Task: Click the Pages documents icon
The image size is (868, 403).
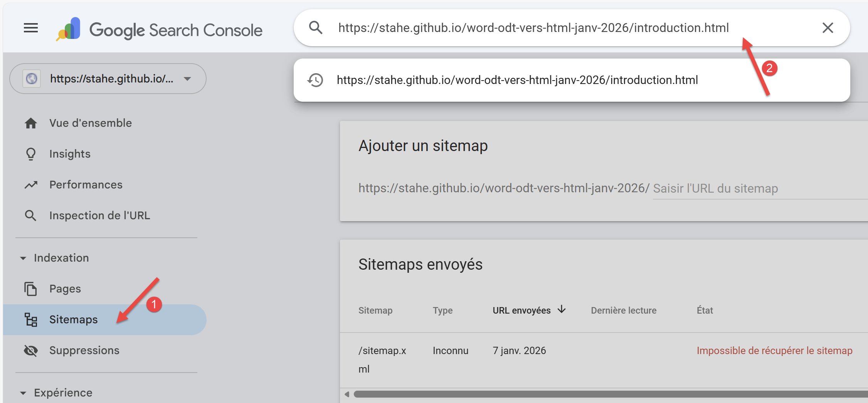Action: [x=31, y=289]
